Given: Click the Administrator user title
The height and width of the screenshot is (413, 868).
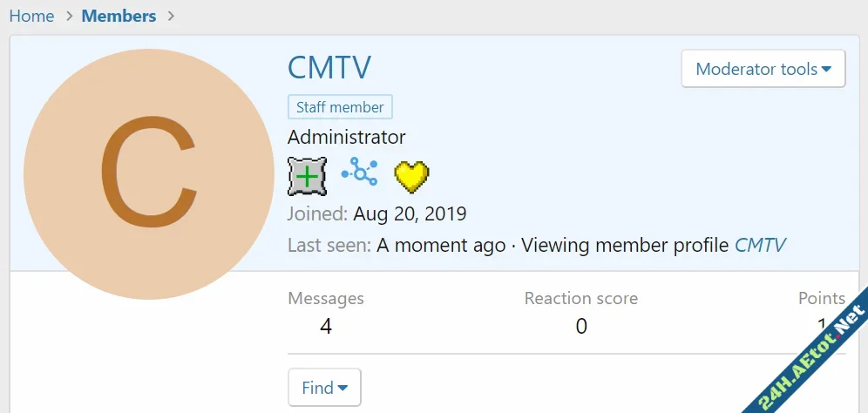Looking at the screenshot, I should (346, 138).
